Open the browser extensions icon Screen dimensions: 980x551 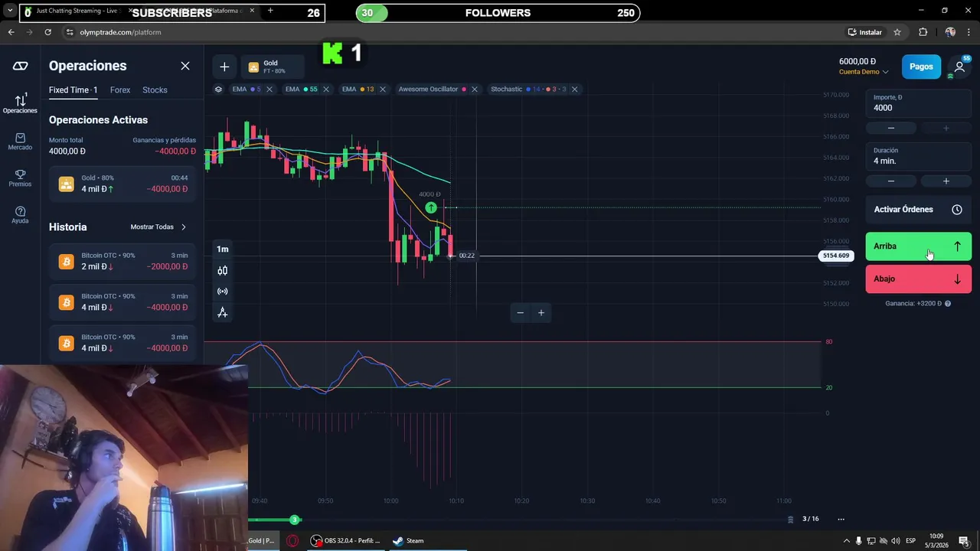coord(923,32)
